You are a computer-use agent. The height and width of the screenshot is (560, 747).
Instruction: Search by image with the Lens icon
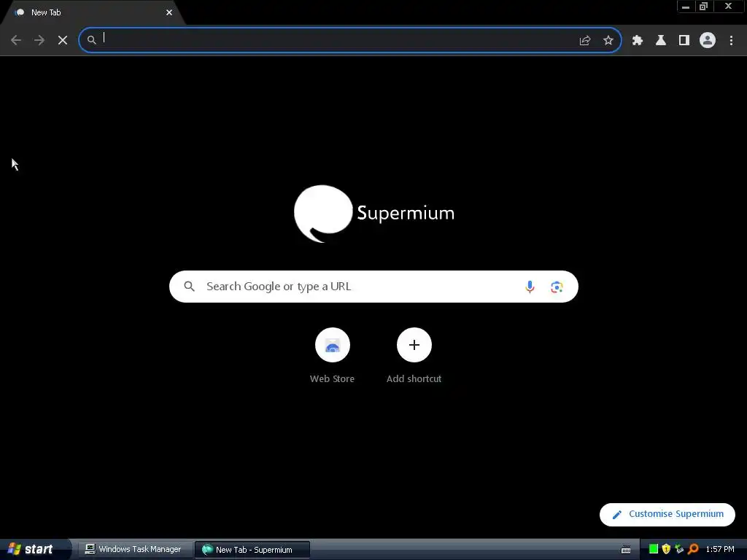click(557, 287)
